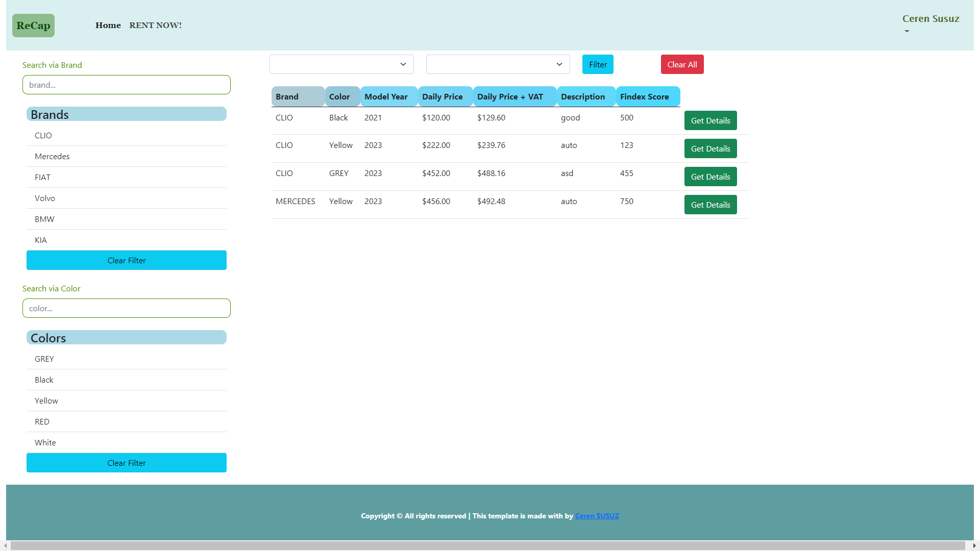Focus the color search input
The image size is (980, 551).
point(126,308)
